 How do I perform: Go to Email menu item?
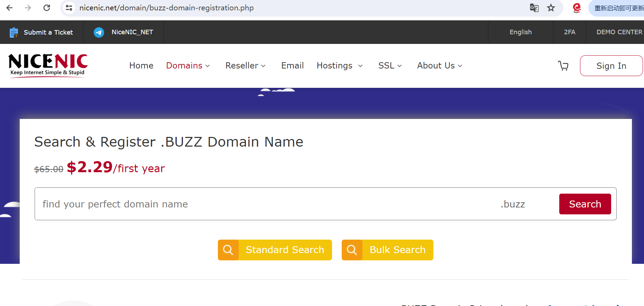(292, 66)
